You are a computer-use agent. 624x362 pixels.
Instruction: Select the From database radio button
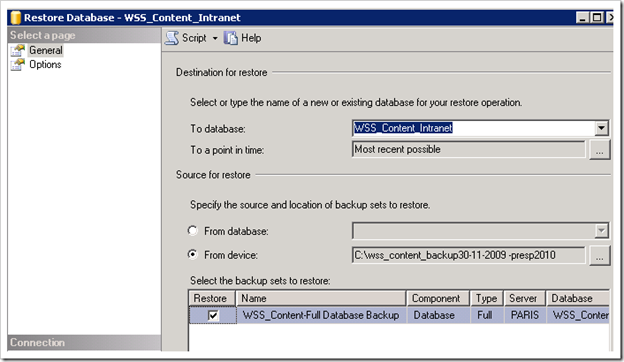tap(193, 231)
